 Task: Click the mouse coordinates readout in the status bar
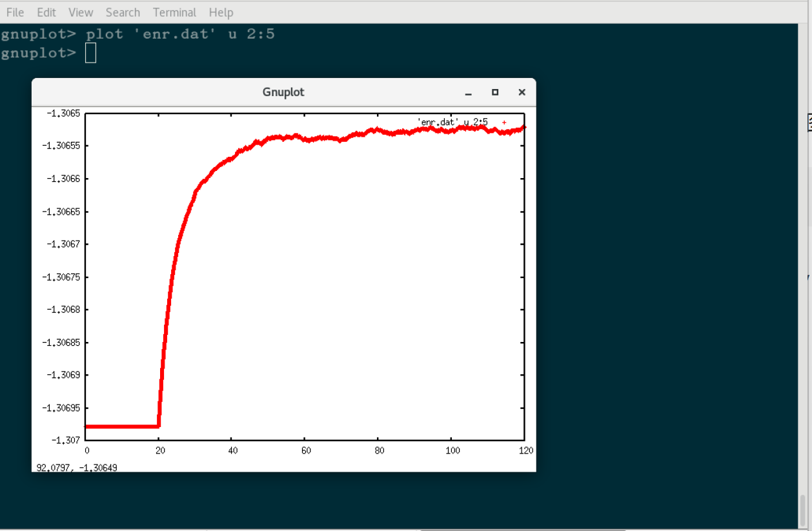tap(77, 467)
